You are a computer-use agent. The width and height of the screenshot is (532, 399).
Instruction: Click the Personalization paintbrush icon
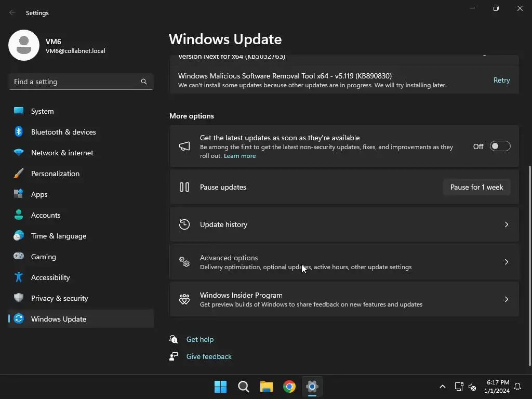pyautogui.click(x=19, y=174)
